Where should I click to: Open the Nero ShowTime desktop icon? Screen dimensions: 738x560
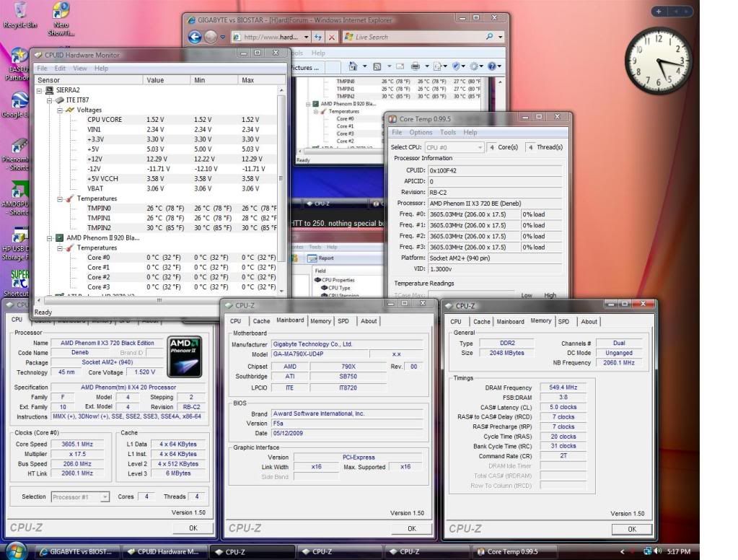61,18
